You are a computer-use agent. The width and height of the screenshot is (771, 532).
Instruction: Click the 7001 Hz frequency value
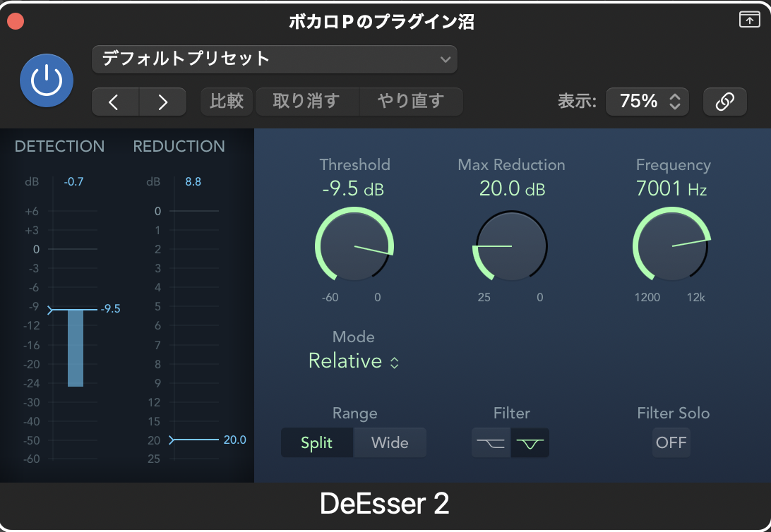point(671,188)
